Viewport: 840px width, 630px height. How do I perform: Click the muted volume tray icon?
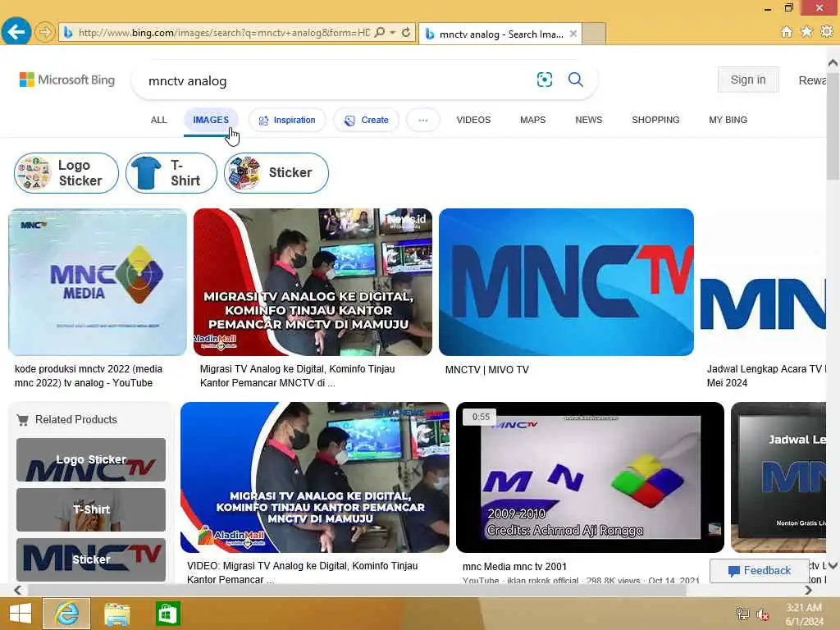tap(763, 614)
